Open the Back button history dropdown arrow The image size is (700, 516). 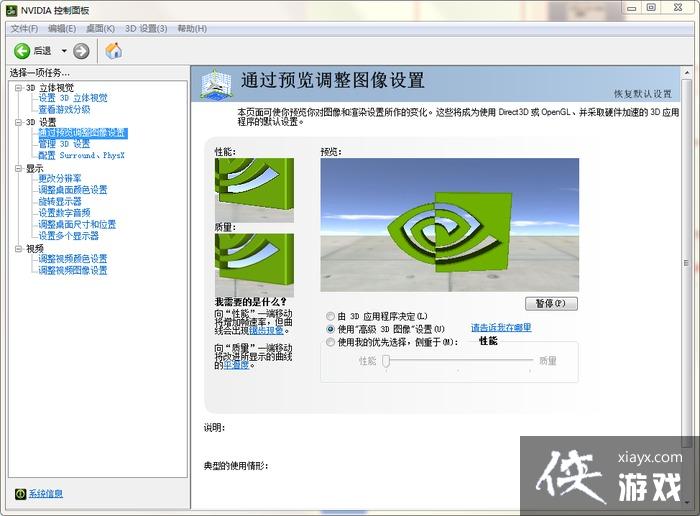click(x=64, y=51)
